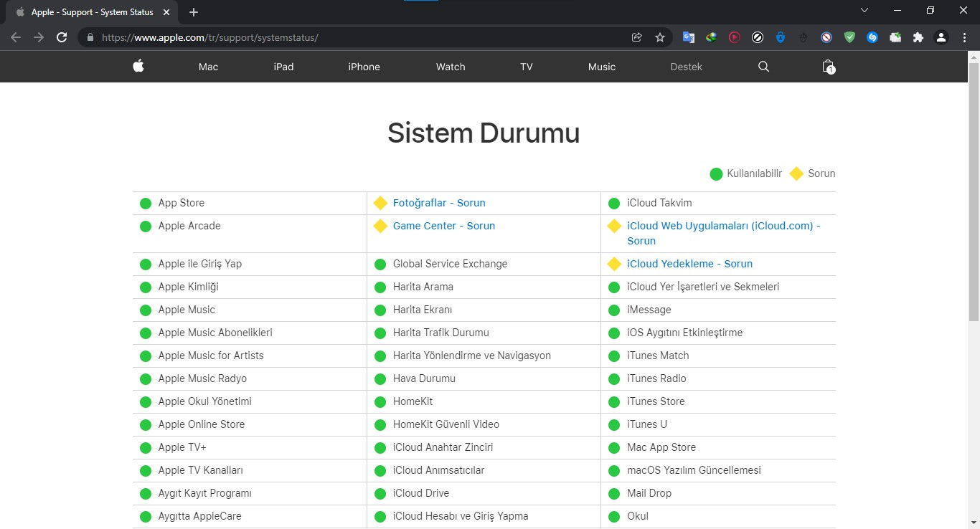Open the Extensions puzzle piece menu

point(918,37)
